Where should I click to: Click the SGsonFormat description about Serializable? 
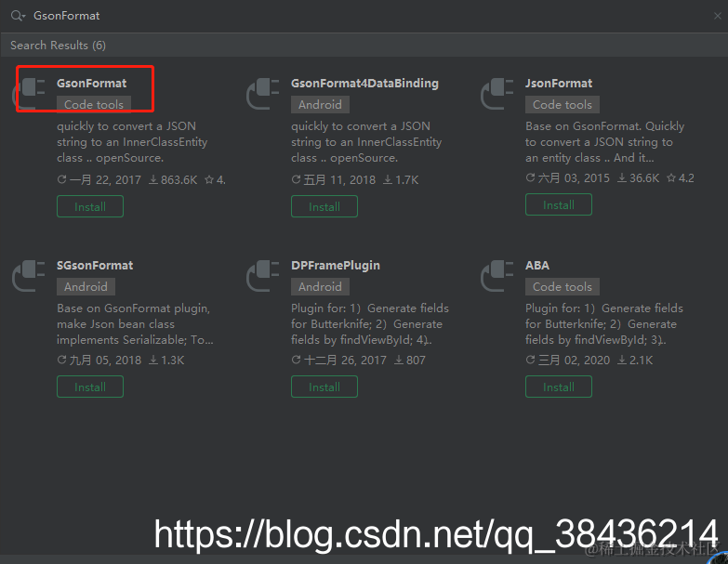tap(135, 324)
